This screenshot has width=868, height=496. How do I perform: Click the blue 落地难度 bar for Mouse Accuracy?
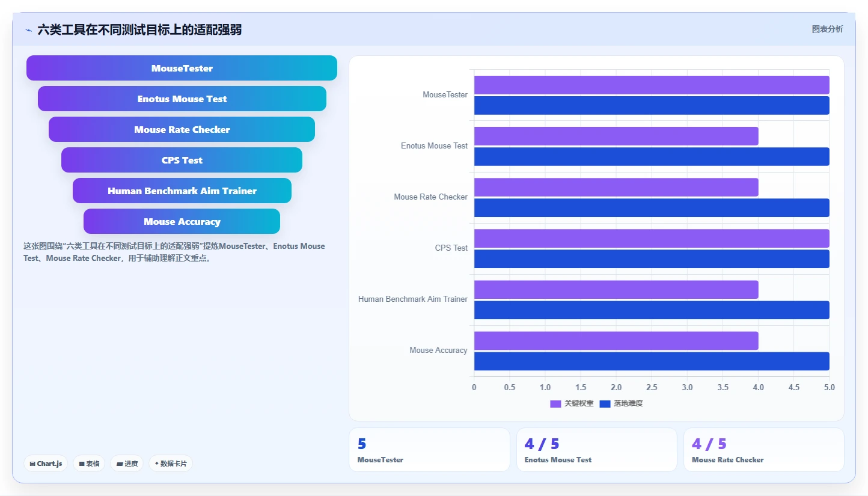pyautogui.click(x=652, y=361)
